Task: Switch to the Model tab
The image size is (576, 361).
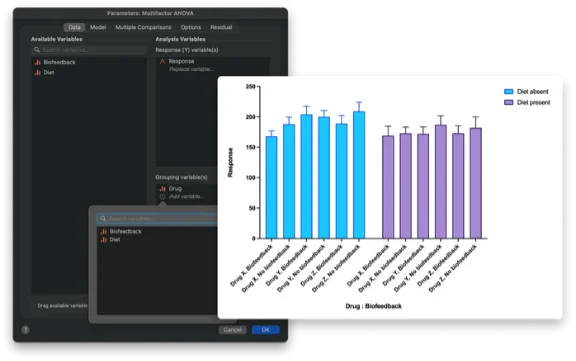Action: coord(98,27)
